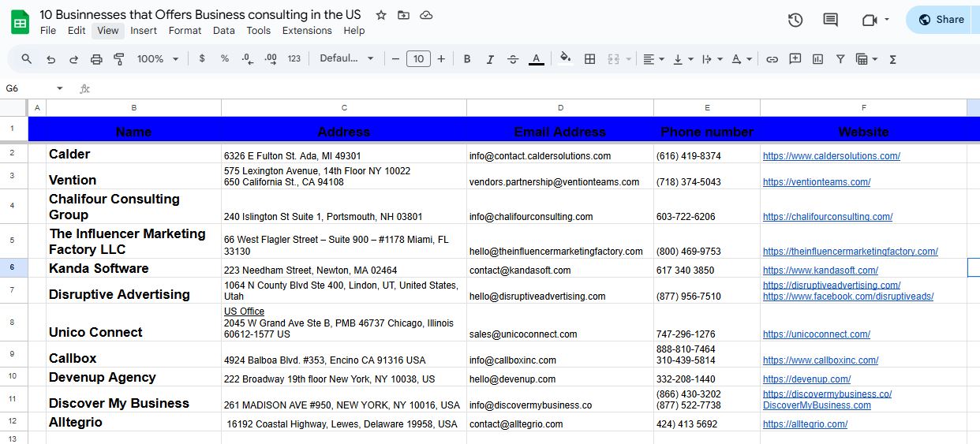
Task: Click the move-to-folder icon beside title
Action: pyautogui.click(x=404, y=15)
